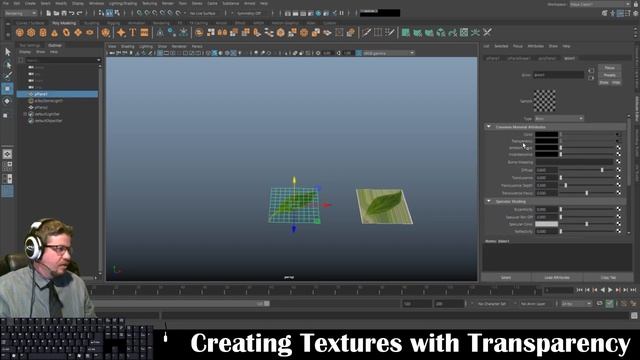Click the Presets button
This screenshot has width=640, height=360.
pos(609,75)
